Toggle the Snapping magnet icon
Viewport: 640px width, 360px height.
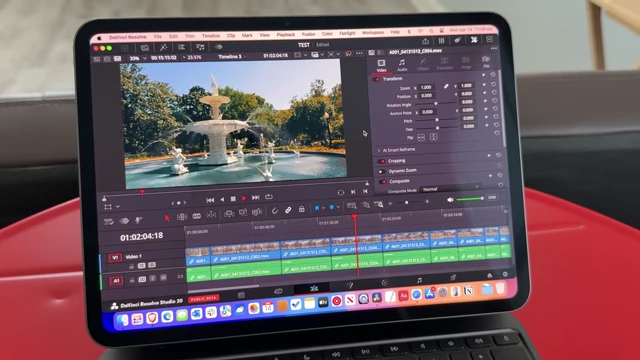(275, 211)
